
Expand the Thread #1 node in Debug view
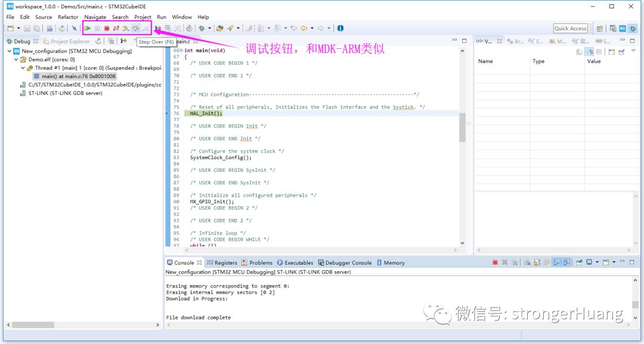tap(23, 67)
